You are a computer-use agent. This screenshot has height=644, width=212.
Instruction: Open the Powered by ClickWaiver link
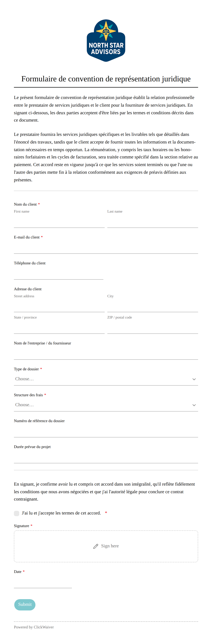34,627
